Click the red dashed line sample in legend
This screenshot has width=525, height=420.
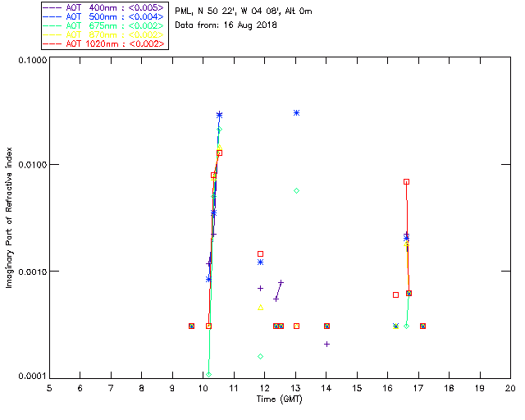pyautogui.click(x=52, y=43)
